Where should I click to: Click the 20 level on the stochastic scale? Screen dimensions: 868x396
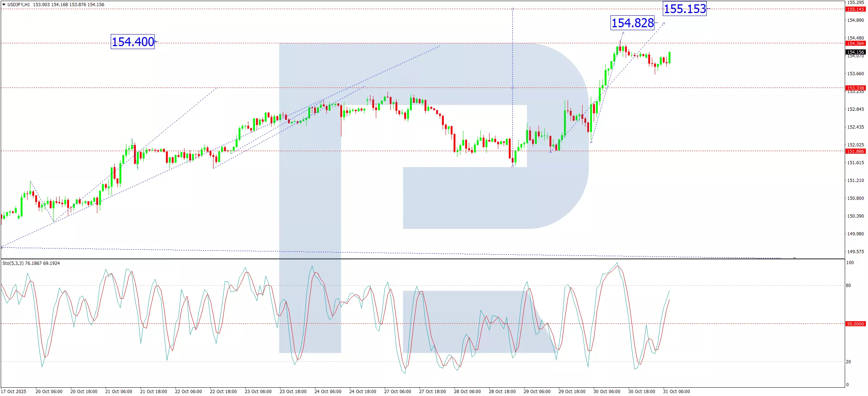(848, 361)
